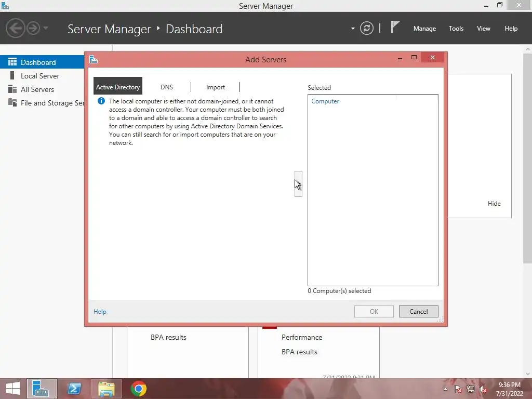Click the Dashboard grid icon in the sidebar
This screenshot has height=399, width=532.
[x=12, y=62]
